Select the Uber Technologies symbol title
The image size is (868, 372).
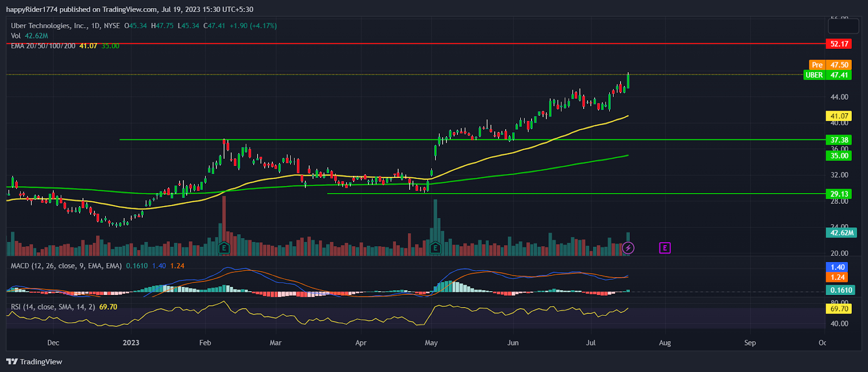tap(48, 25)
